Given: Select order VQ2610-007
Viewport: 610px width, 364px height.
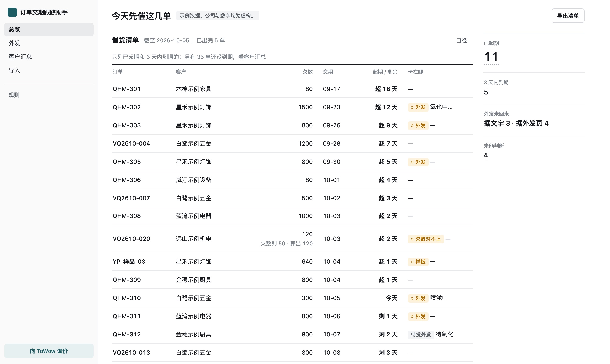Looking at the screenshot, I should 131,198.
